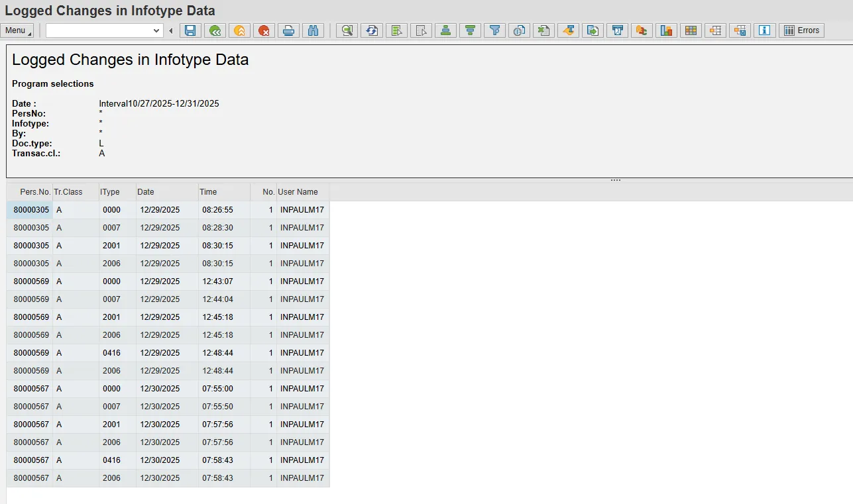
Task: Click the Errors button
Action: pos(801,30)
